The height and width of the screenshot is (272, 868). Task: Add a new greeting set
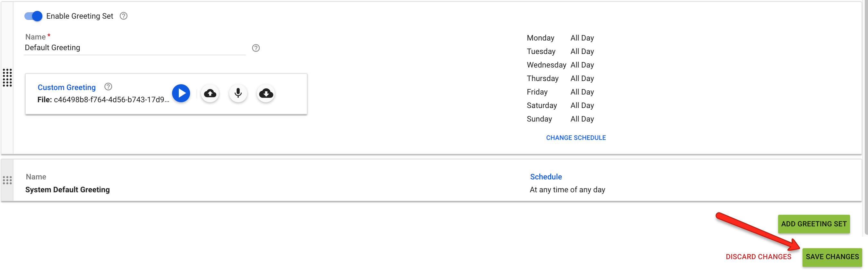[813, 224]
